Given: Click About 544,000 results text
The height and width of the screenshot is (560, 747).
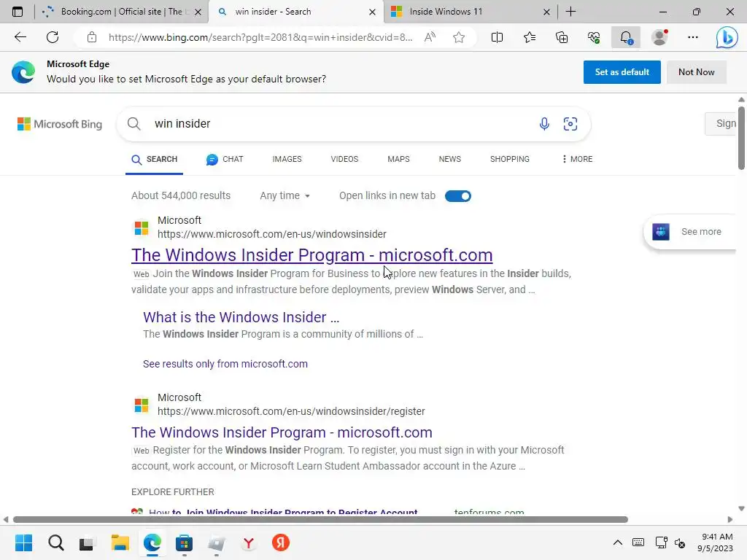Looking at the screenshot, I should coord(181,195).
